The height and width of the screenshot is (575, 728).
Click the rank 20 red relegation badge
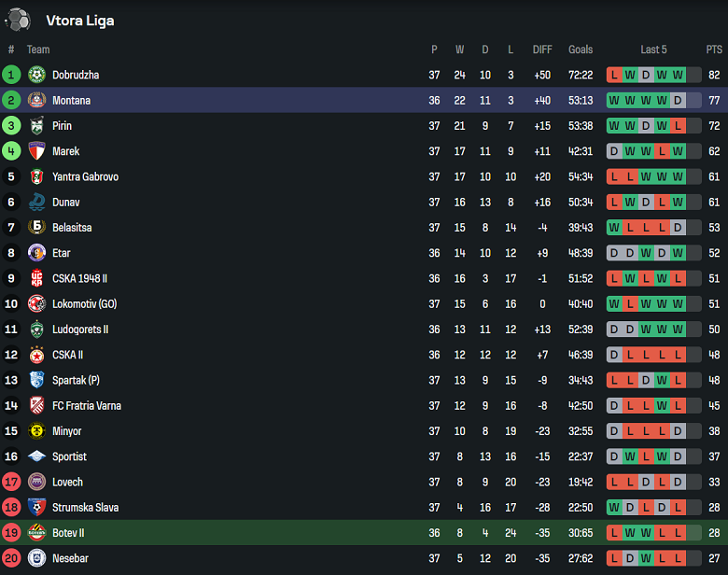coord(11,558)
